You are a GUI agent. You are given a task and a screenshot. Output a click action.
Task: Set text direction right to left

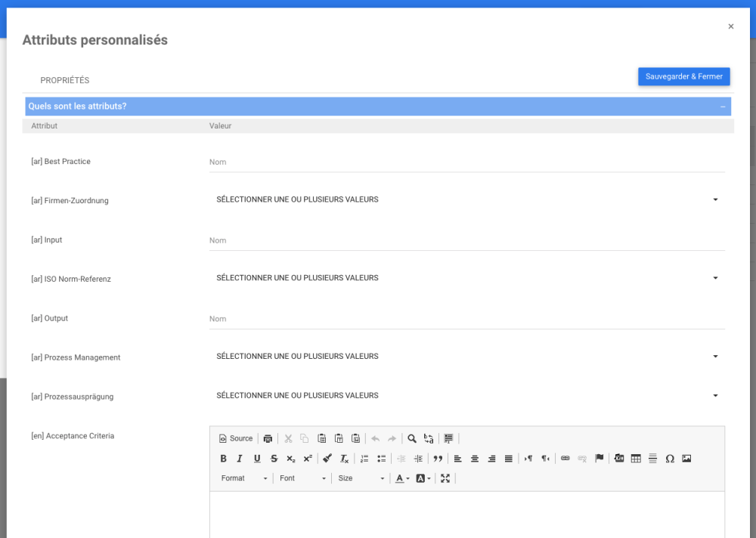tap(545, 459)
